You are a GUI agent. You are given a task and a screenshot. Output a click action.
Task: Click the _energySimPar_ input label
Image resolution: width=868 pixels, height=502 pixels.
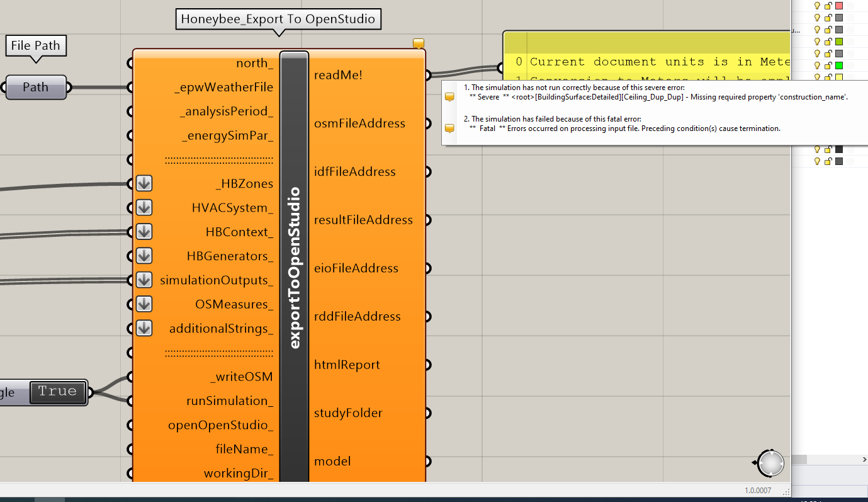(228, 135)
